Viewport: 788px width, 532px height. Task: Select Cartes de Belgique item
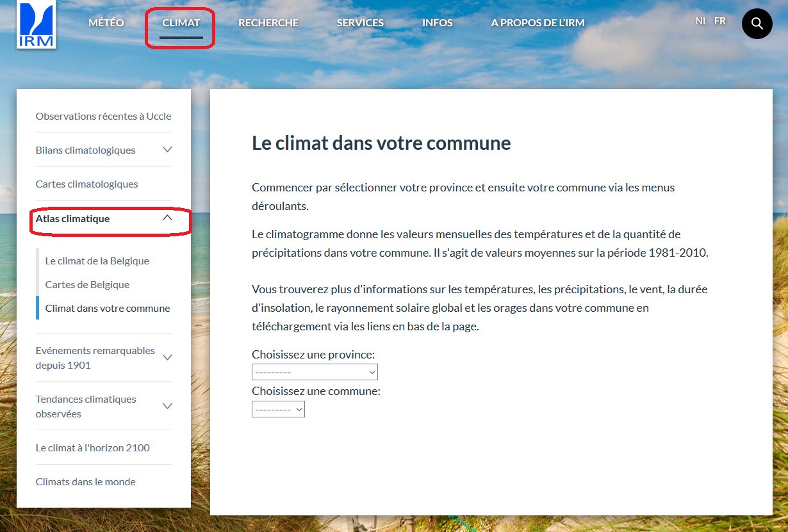(x=87, y=285)
